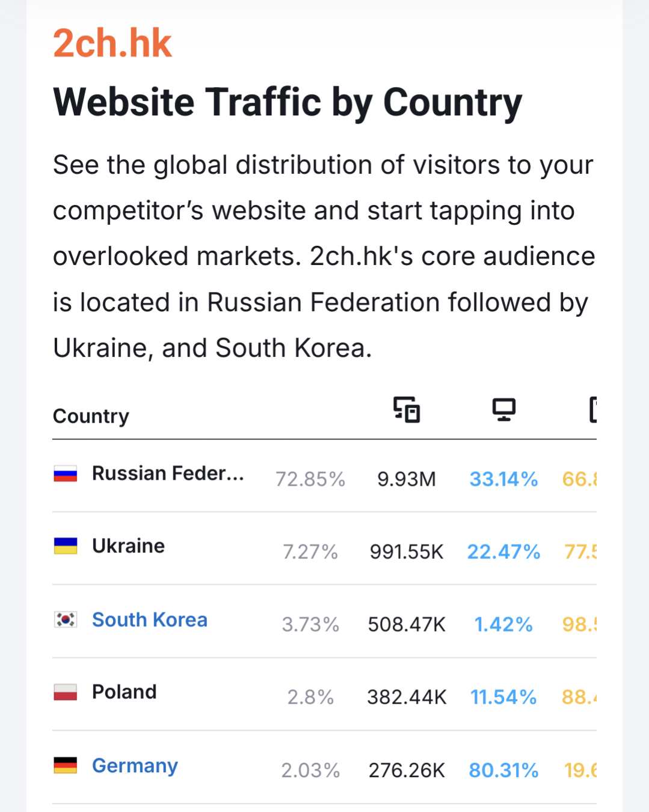This screenshot has width=649, height=812.
Task: Click the all devices icon in table header
Action: coord(407,410)
